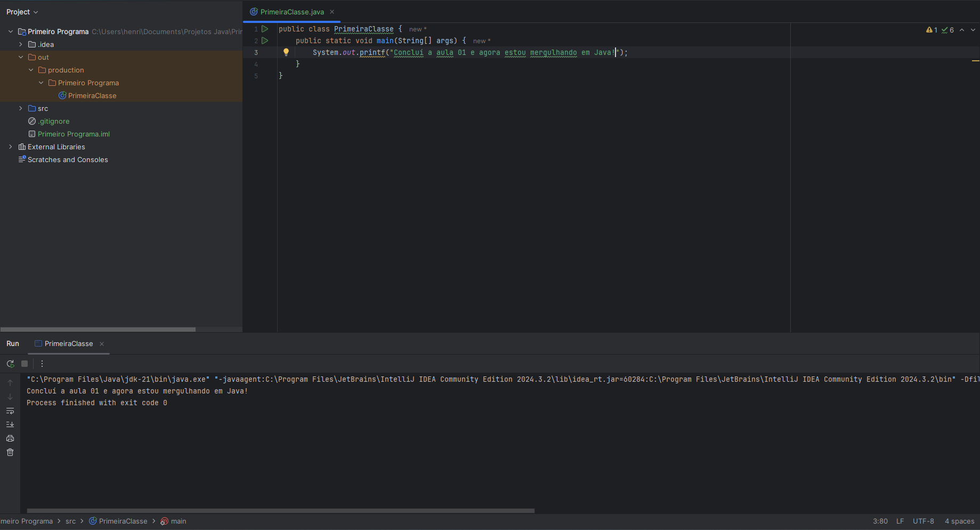Click 'Process finished with exit code 0' text
The width and height of the screenshot is (980, 530).
point(97,403)
